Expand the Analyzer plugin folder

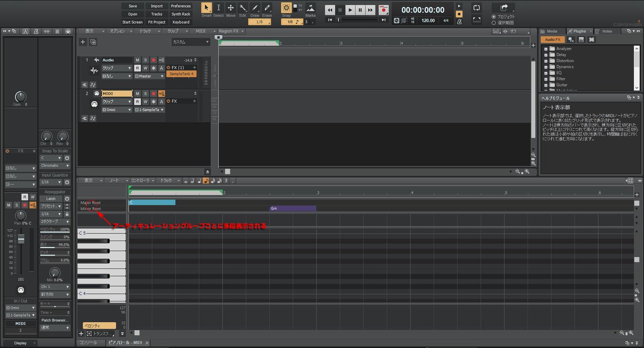[x=546, y=49]
